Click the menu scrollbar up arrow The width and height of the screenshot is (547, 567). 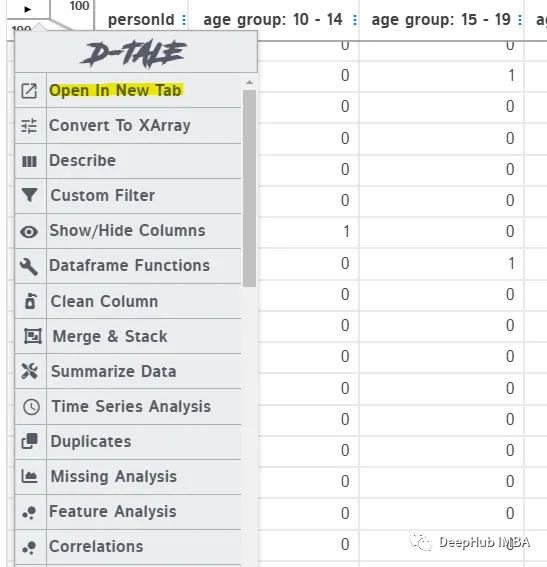pyautogui.click(x=249, y=82)
